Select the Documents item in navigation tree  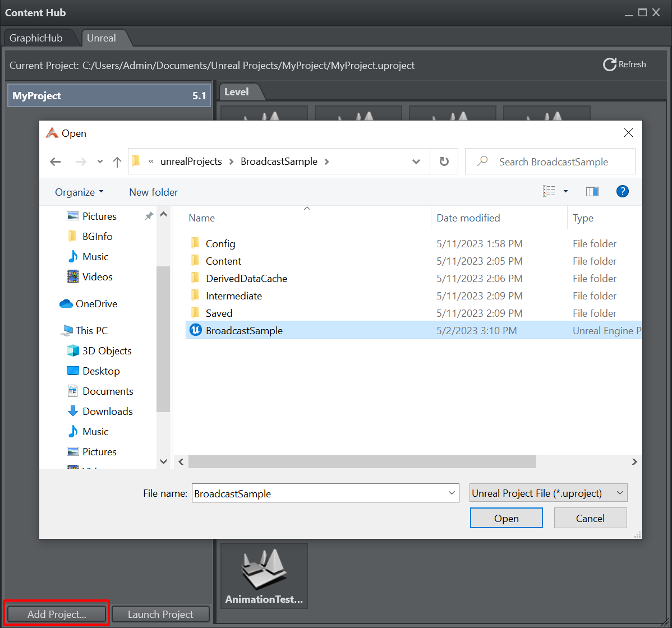click(108, 391)
